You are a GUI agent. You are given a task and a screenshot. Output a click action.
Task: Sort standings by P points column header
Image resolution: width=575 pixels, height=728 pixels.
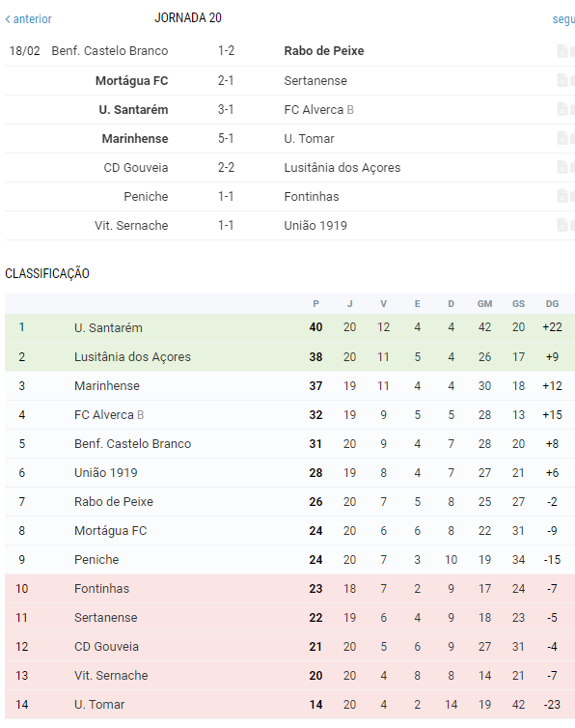coord(315,303)
